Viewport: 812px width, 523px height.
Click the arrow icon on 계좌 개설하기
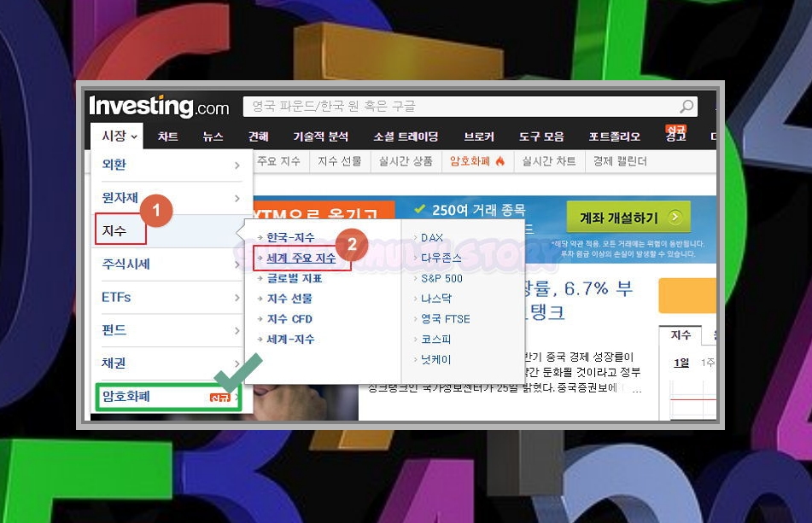pyautogui.click(x=675, y=217)
